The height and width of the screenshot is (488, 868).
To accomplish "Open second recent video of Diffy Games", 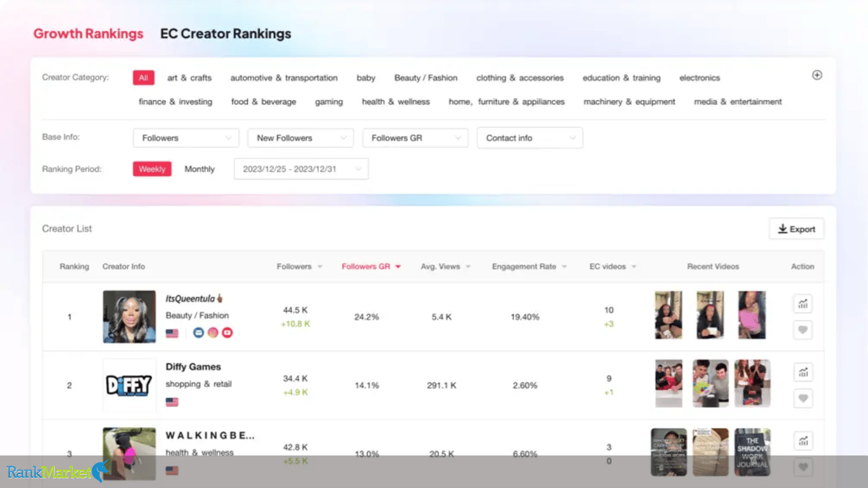I will (x=710, y=384).
